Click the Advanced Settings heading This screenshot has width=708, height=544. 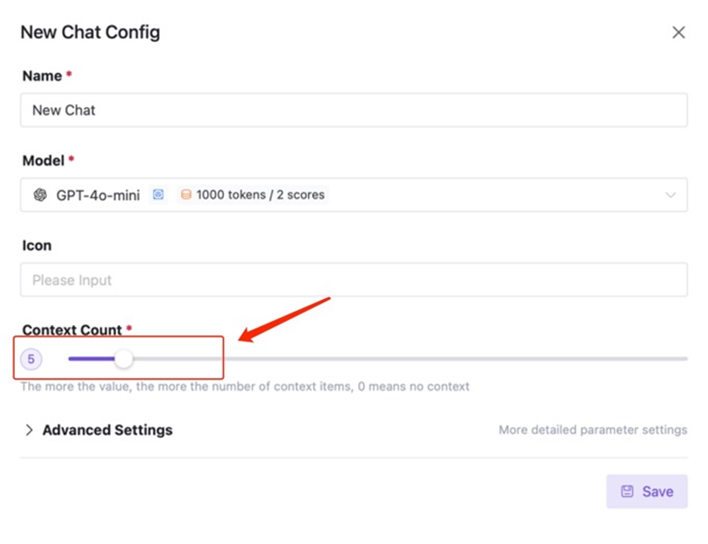coord(107,430)
